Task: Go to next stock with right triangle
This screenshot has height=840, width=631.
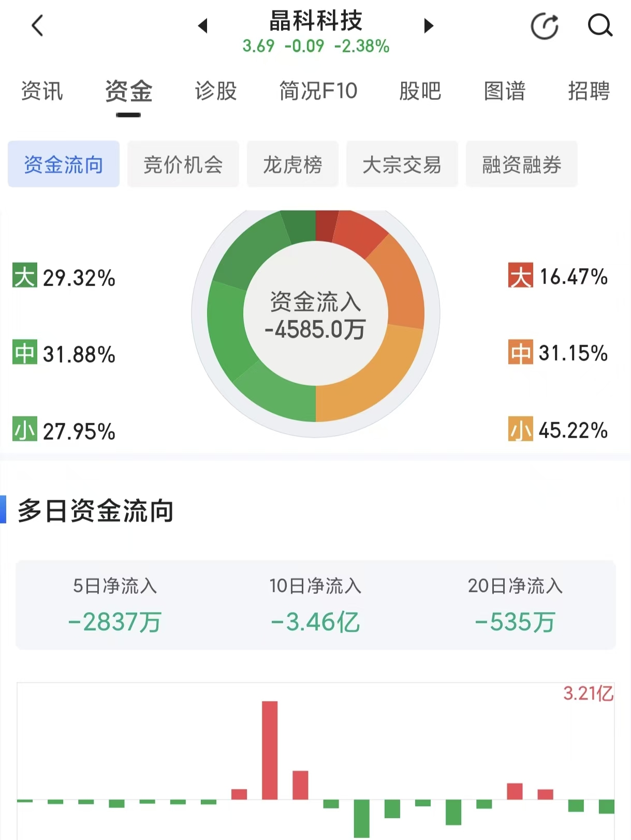Action: pyautogui.click(x=428, y=25)
